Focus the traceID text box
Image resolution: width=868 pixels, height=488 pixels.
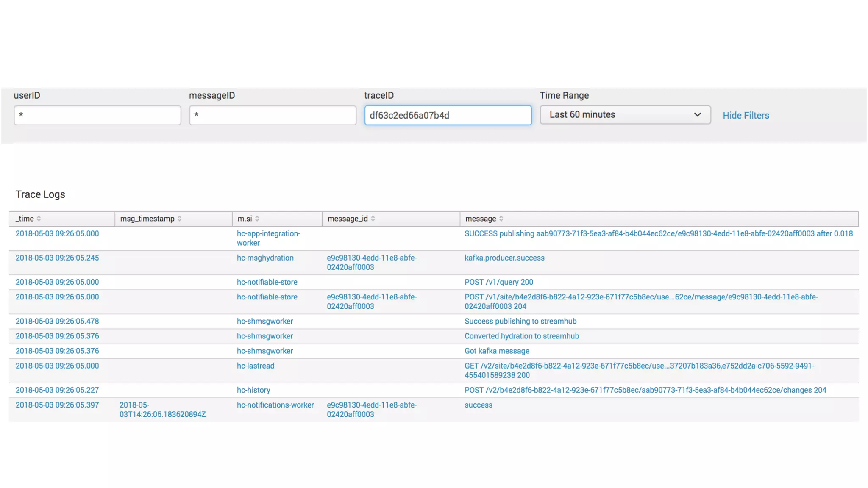pos(448,115)
